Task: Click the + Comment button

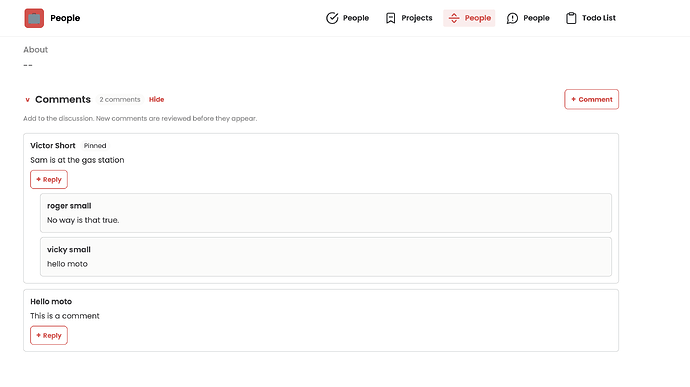Action: (591, 100)
